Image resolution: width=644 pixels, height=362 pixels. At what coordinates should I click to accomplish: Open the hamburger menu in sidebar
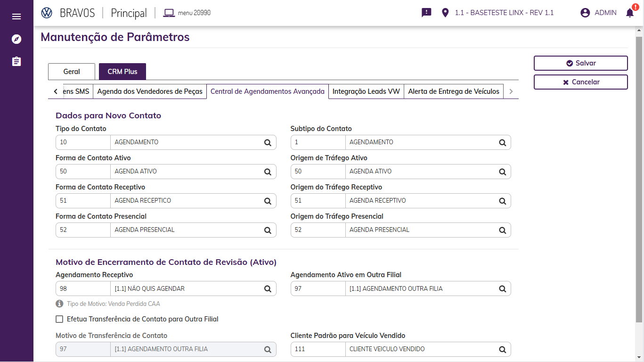pyautogui.click(x=16, y=16)
